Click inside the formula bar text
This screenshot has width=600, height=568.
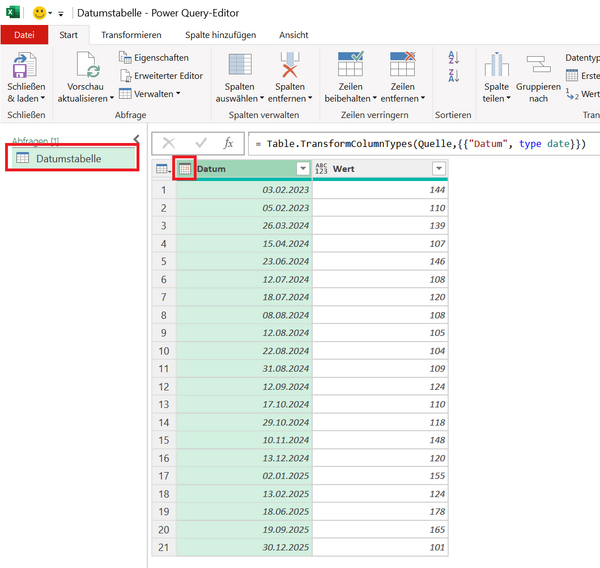(x=420, y=144)
